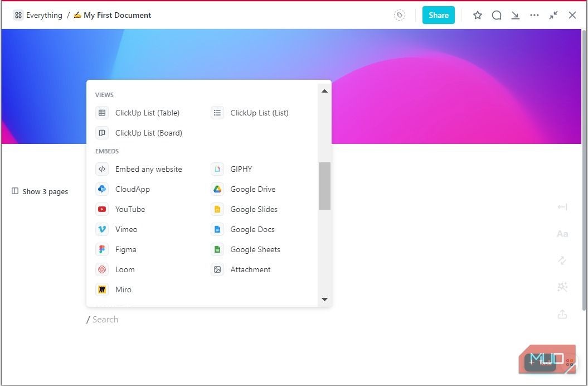Click the scroll up arrow in the menu
The height and width of the screenshot is (386, 588).
point(325,91)
